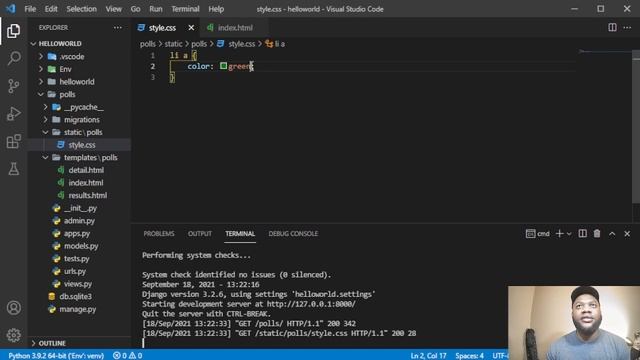The image size is (640, 360).
Task: Open the Help menu
Action: [216, 9]
